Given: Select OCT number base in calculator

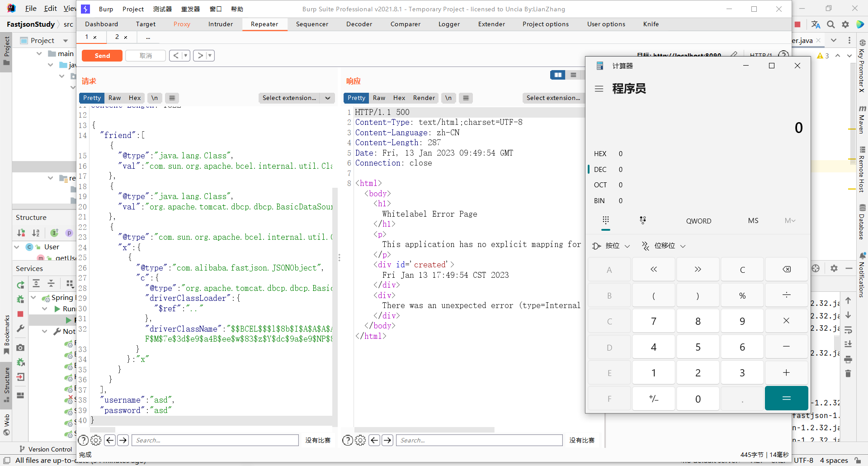Looking at the screenshot, I should coord(600,185).
